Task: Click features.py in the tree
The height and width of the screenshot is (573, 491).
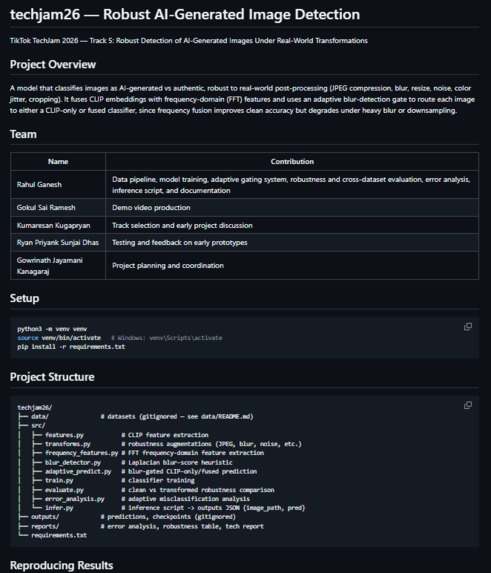Action: [x=64, y=435]
